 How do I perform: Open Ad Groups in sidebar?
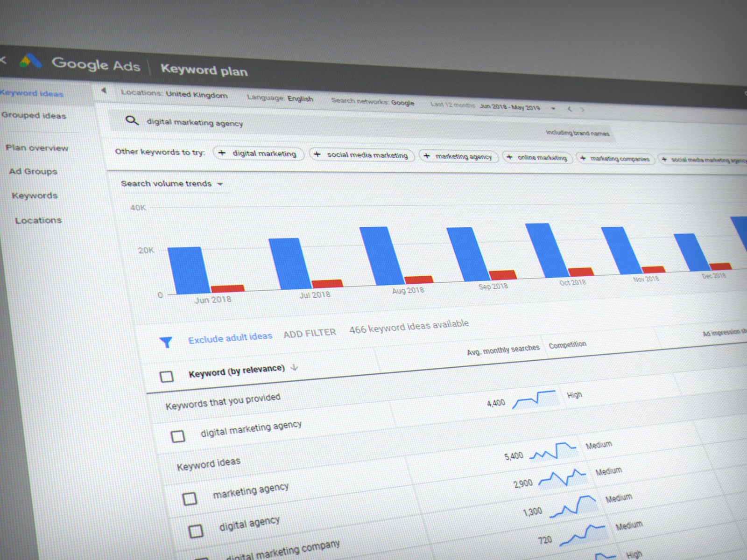point(33,171)
